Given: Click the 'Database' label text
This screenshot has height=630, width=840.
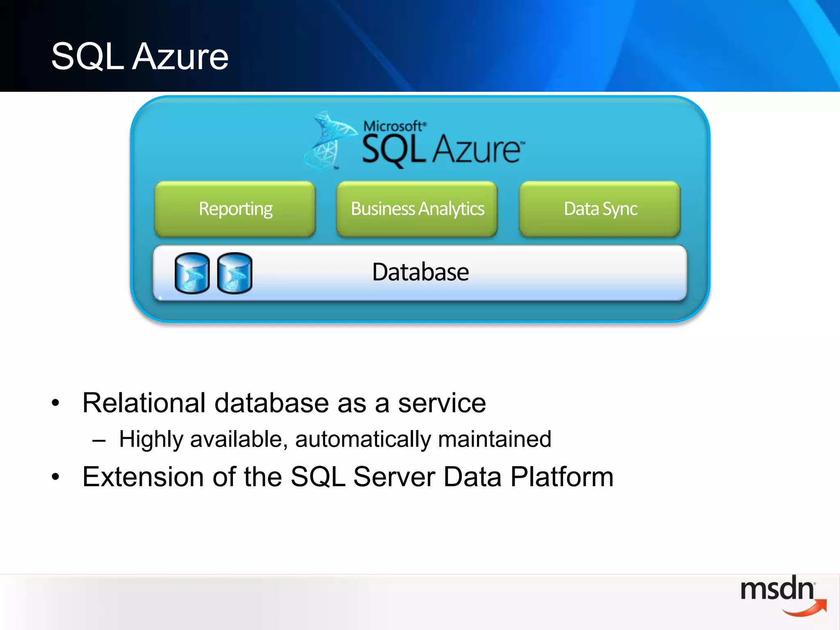Looking at the screenshot, I should 420,272.
